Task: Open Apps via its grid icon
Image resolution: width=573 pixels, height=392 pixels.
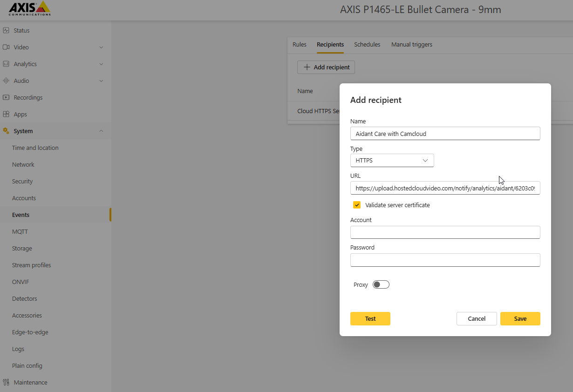Action: [x=6, y=114]
